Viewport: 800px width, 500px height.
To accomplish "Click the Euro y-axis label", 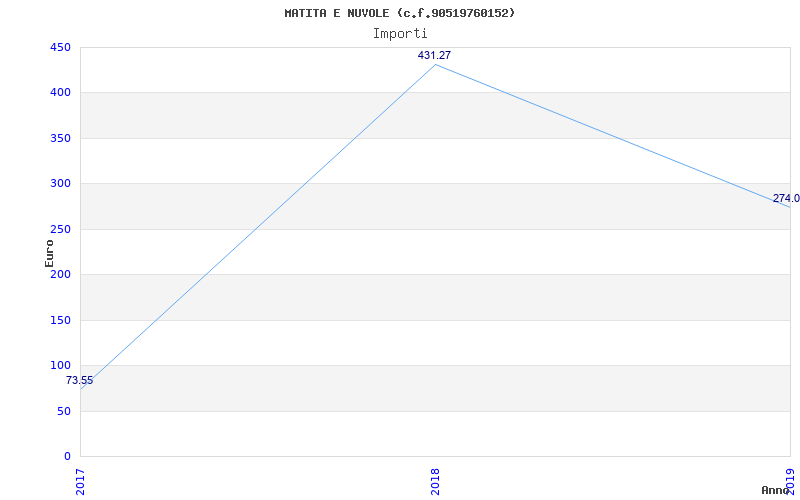I will [x=49, y=253].
